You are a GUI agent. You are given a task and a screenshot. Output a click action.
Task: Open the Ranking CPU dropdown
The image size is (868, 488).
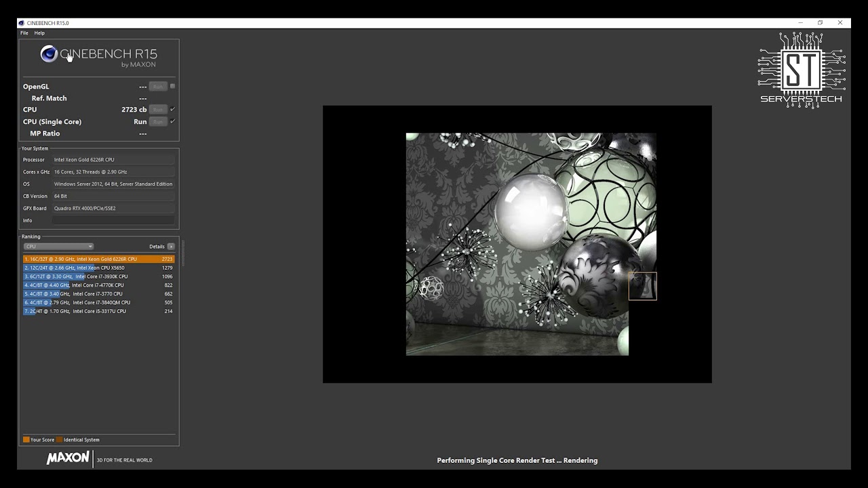[x=58, y=247]
